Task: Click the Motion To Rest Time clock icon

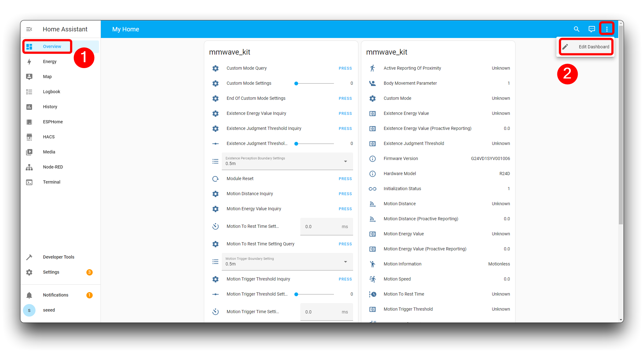Action: pos(372,294)
